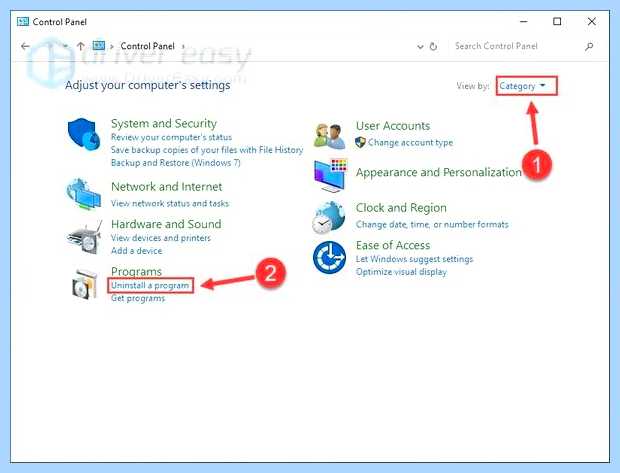Click the search magnifier icon
The height and width of the screenshot is (473, 620).
click(589, 46)
